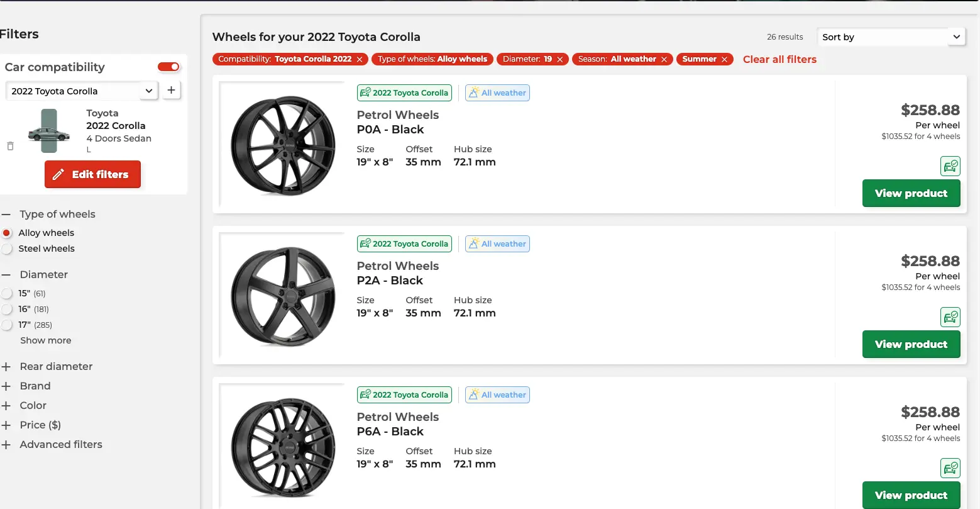This screenshot has width=980, height=509.
Task: Add another vehicle with the plus button
Action: [171, 91]
